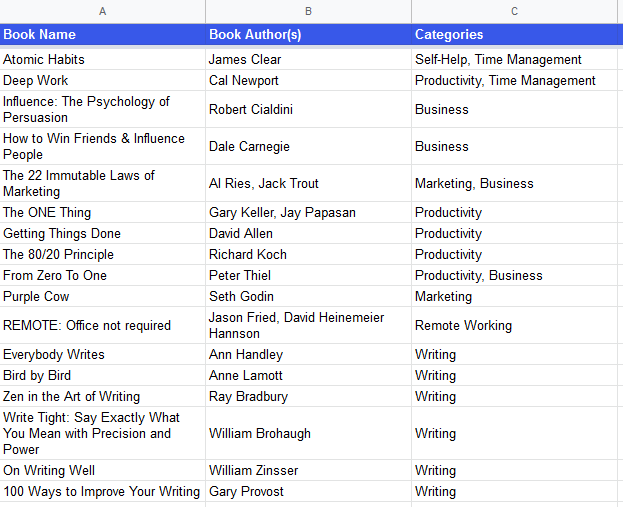The image size is (623, 507).
Task: Select the Cal Newport cell
Action: point(308,80)
